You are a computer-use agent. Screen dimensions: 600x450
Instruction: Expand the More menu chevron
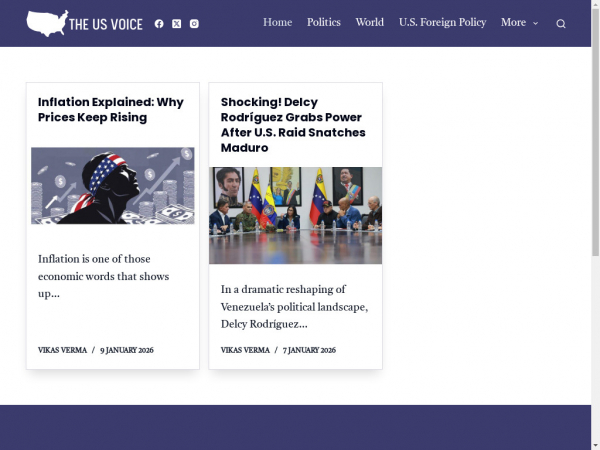click(x=535, y=23)
